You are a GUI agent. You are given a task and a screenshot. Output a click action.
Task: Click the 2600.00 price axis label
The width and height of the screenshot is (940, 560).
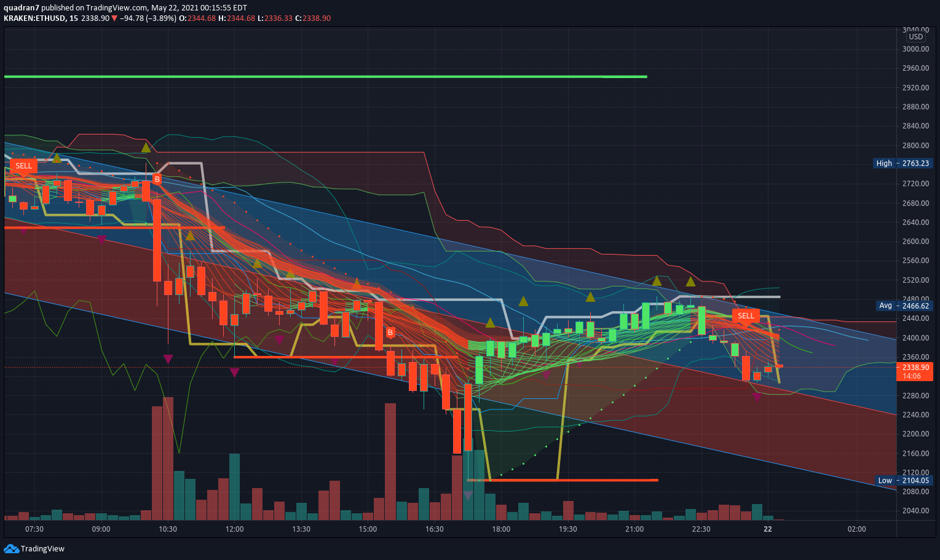click(x=915, y=242)
